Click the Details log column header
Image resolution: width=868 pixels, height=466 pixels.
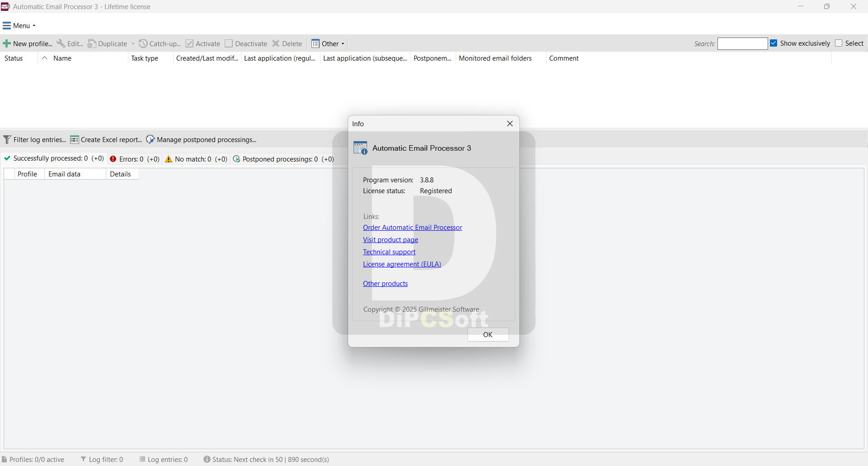122,174
